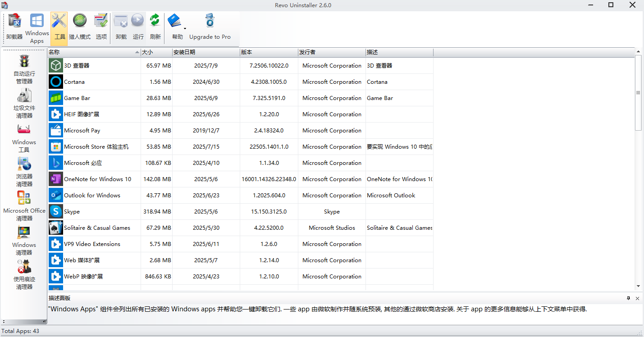This screenshot has width=644, height=337.
Task: Select Microsoft Store 体验主机 icon
Action: pos(56,147)
